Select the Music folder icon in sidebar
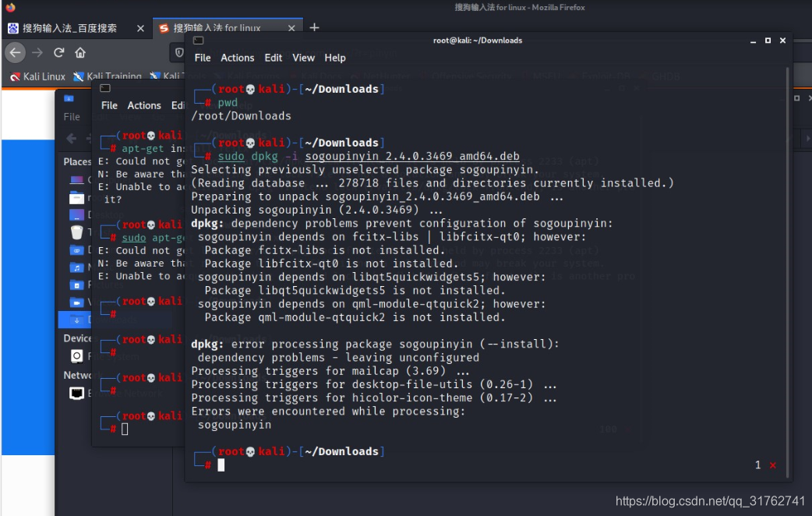The height and width of the screenshot is (516, 812). point(76,267)
